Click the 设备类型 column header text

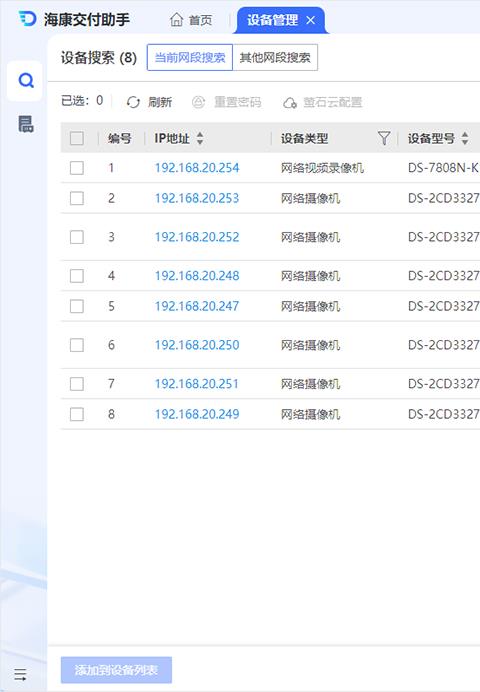click(x=304, y=139)
